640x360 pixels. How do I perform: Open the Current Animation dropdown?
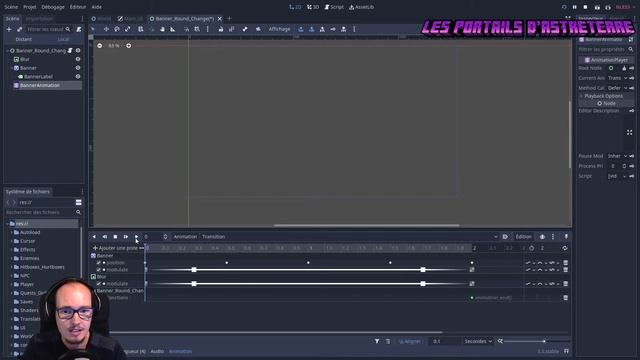pyautogui.click(x=617, y=78)
